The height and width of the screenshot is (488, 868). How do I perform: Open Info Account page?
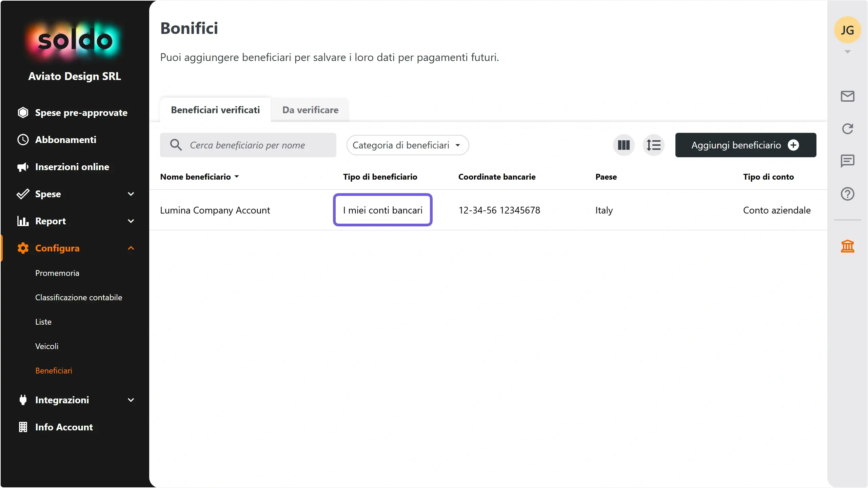[x=64, y=427]
